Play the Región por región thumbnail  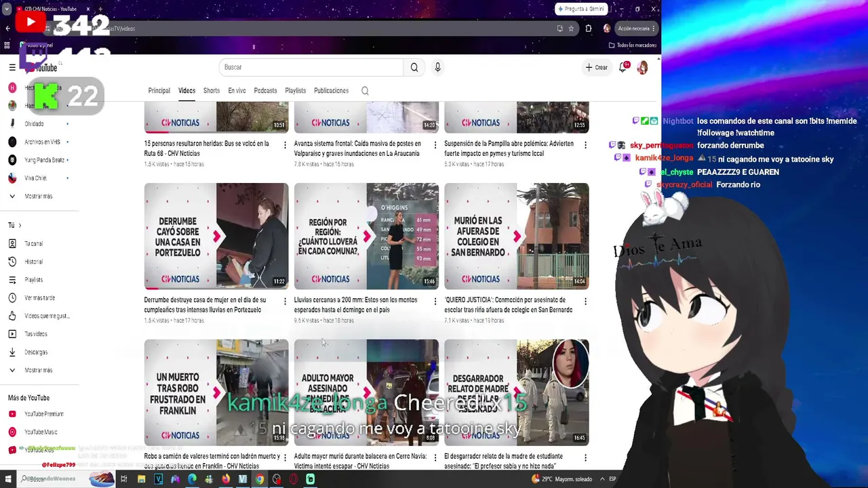click(366, 236)
